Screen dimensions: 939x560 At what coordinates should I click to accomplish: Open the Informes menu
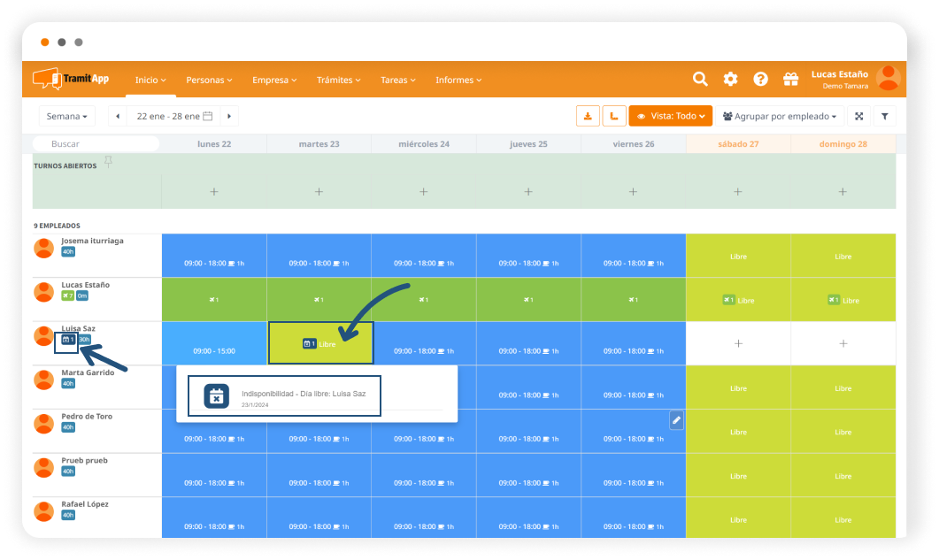point(458,80)
